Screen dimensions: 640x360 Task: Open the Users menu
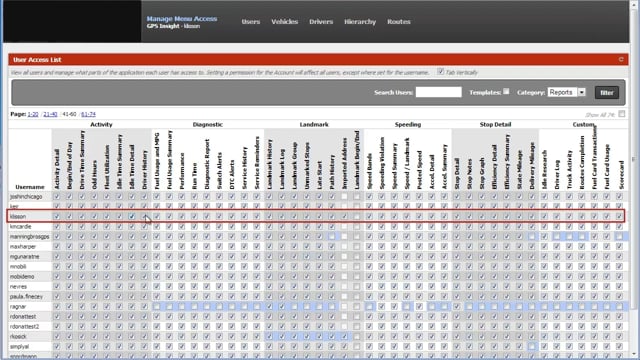(251, 22)
